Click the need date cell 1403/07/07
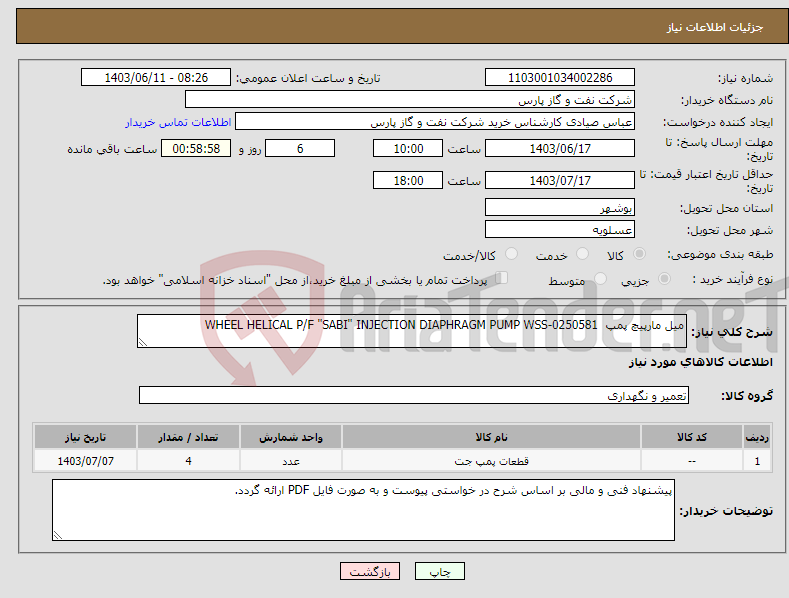Viewport: 789px width, 598px height. tap(86, 461)
